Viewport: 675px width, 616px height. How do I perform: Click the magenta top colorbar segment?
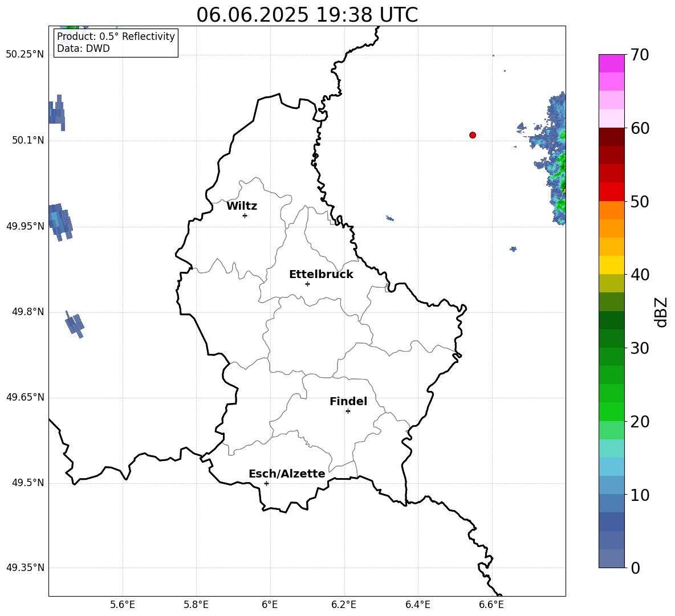click(611, 63)
